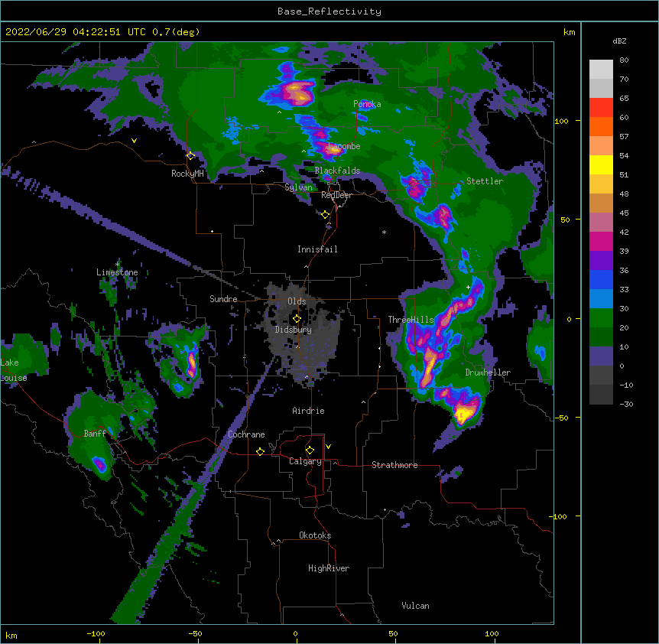659x644 pixels.
Task: Select the Didsbury label
Action: [294, 330]
